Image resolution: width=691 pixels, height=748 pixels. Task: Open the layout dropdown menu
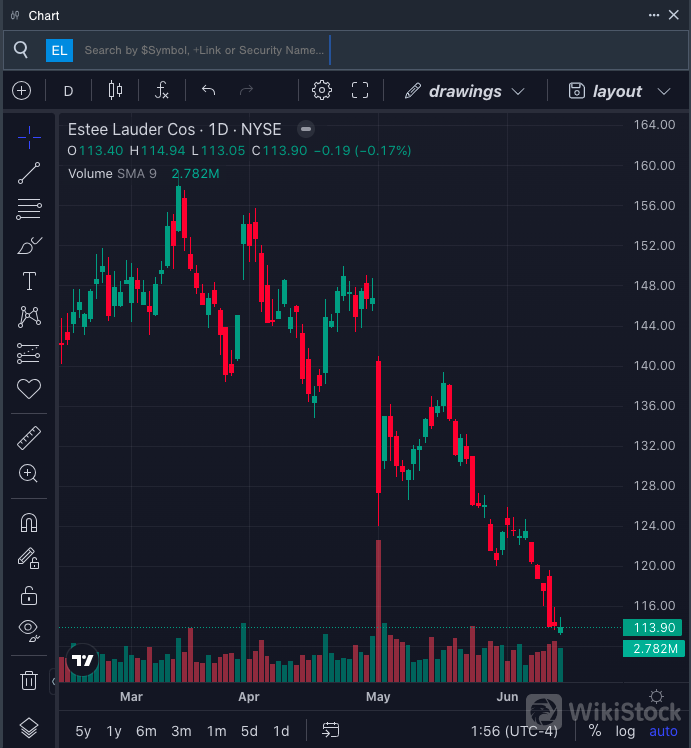pos(619,91)
